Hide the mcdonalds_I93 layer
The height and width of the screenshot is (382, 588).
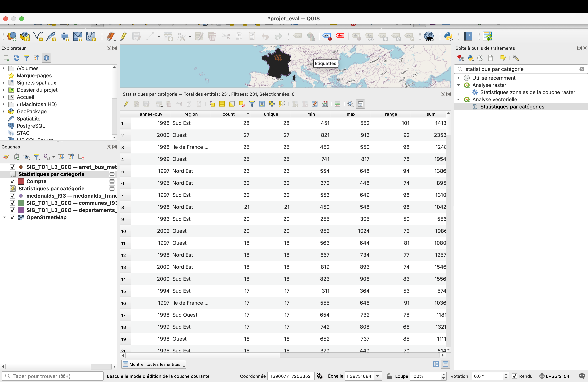tap(12, 196)
